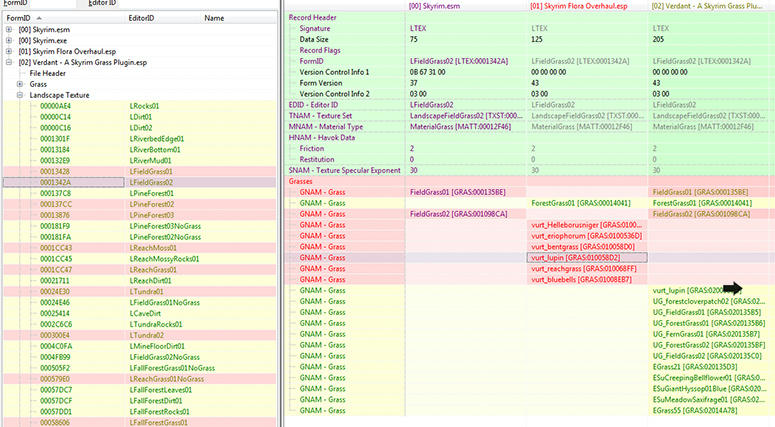Screen dimensions: 775x427
Task: Click the FieldGrass01 cell in Skyrim.esm column
Action: [466, 192]
